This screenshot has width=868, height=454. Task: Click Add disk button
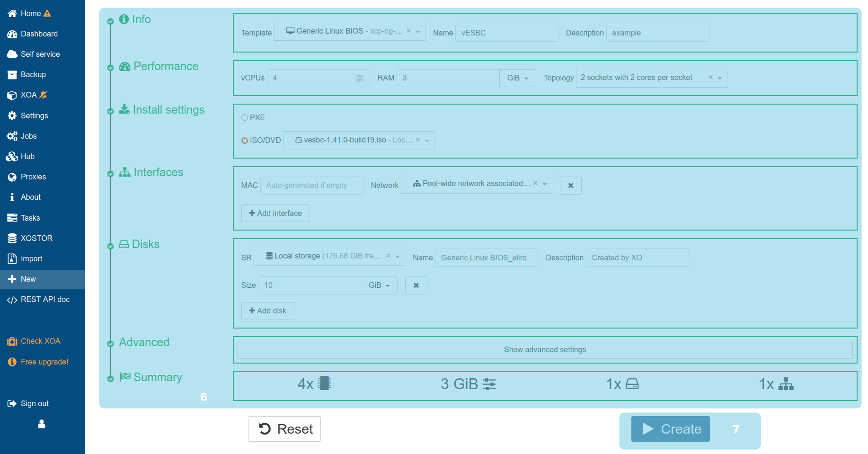pyautogui.click(x=268, y=311)
